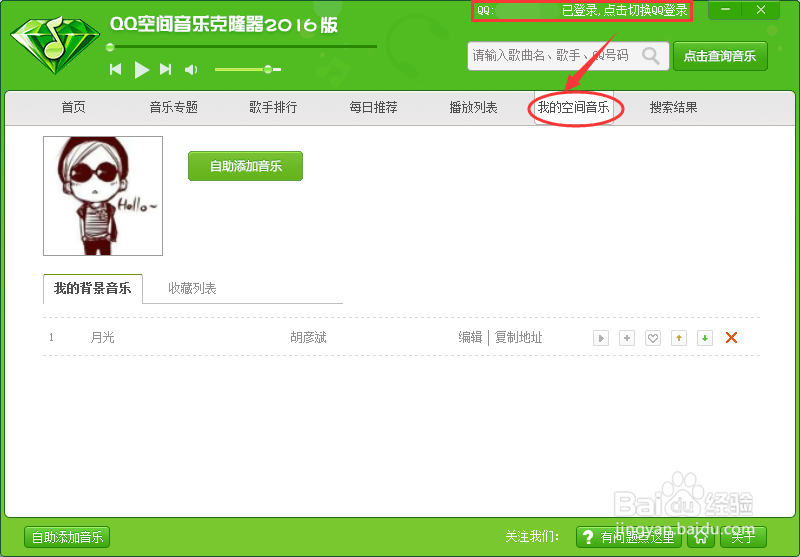The image size is (800, 557).
Task: Play 月光 using the row play icon
Action: [x=601, y=338]
